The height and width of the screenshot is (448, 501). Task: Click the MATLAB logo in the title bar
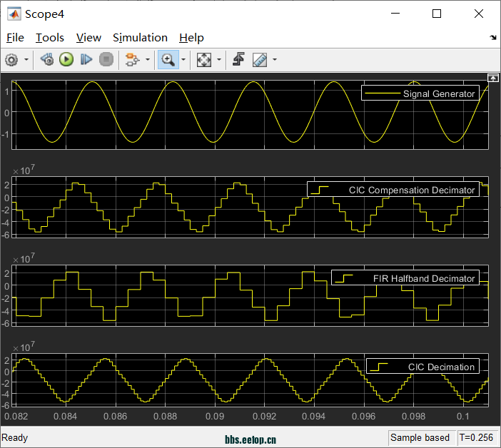[14, 14]
